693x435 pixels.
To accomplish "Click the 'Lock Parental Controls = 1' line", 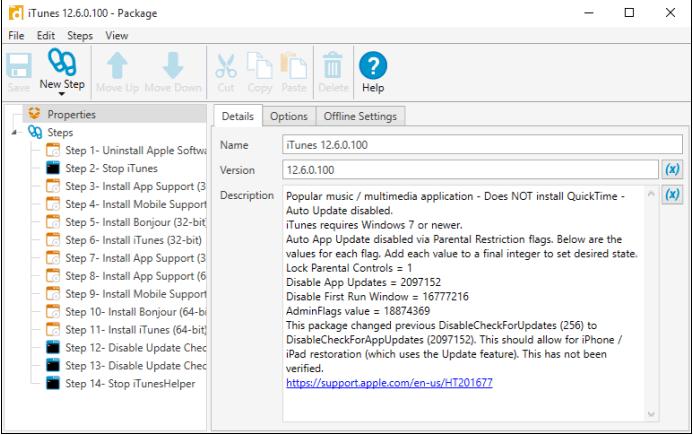I will tap(349, 268).
